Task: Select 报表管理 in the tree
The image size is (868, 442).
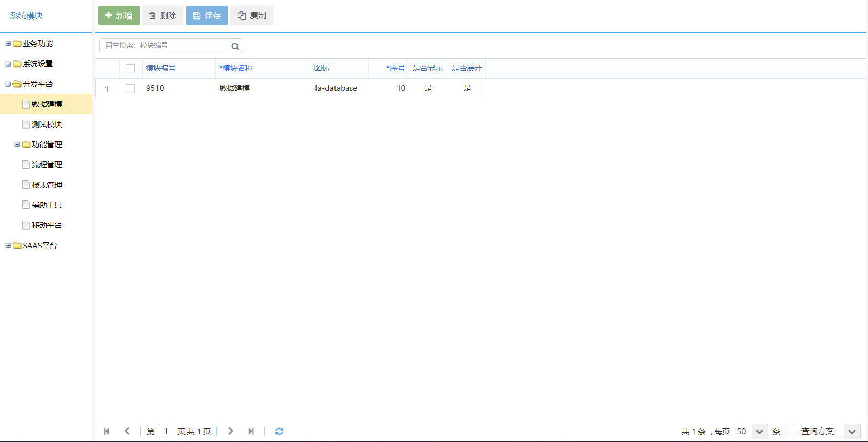Action: pyautogui.click(x=47, y=185)
